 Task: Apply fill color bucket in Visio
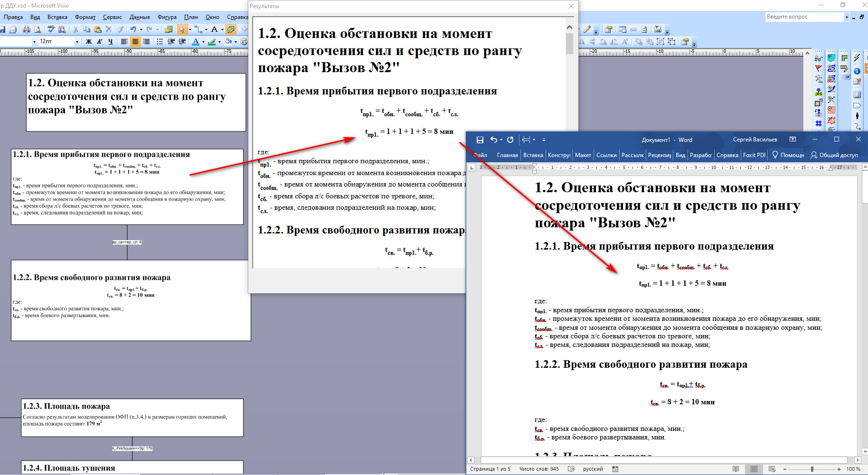[228, 42]
